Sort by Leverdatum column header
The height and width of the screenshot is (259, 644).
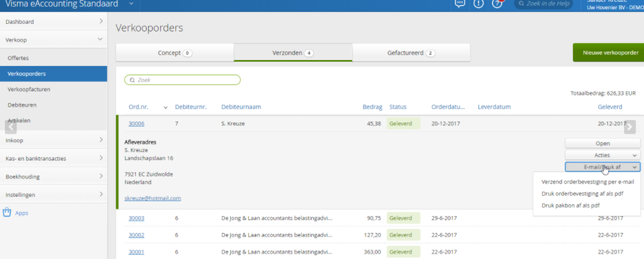pos(494,107)
